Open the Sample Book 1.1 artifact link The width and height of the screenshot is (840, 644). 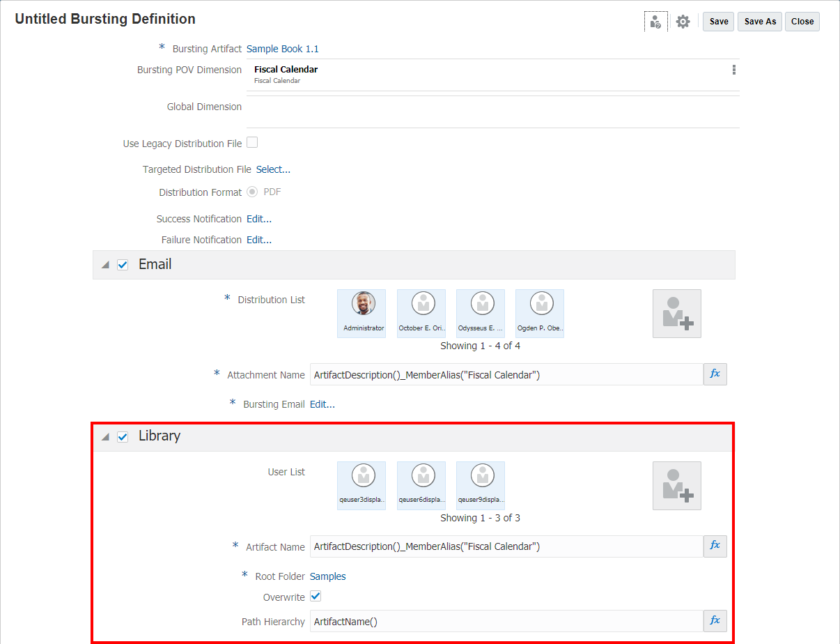pyautogui.click(x=283, y=49)
